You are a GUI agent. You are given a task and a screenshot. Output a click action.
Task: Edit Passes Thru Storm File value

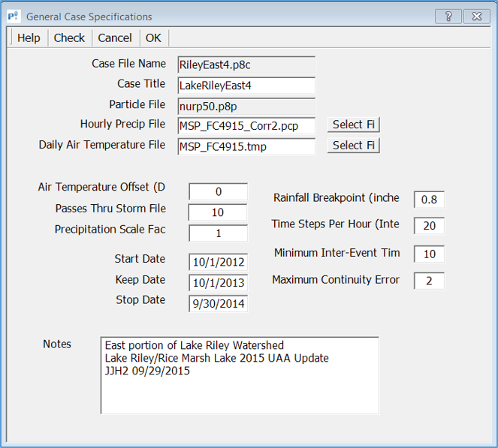point(218,212)
